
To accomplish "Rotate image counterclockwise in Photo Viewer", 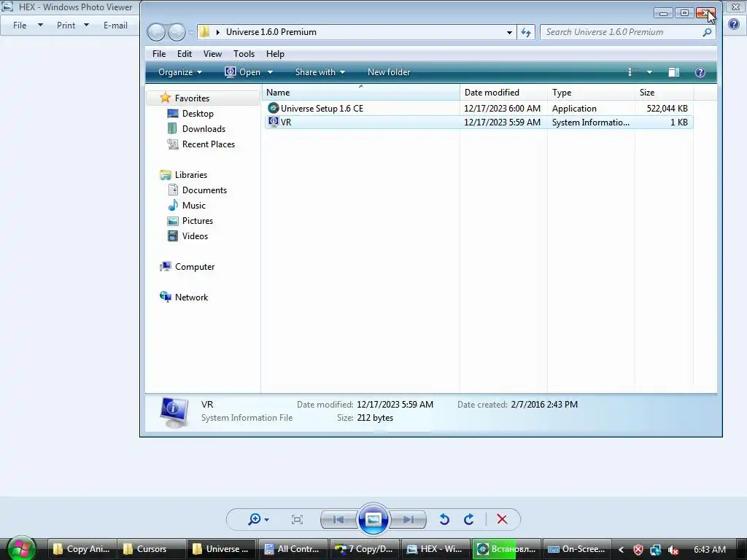I will tap(444, 519).
